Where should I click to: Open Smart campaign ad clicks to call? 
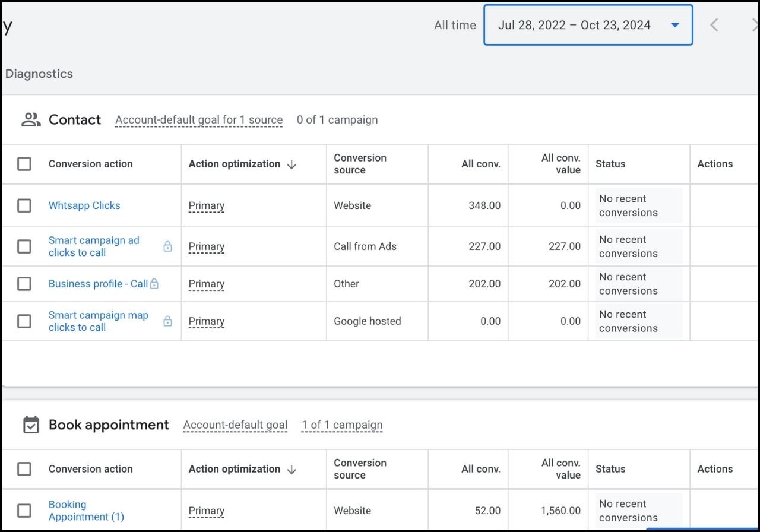click(94, 246)
